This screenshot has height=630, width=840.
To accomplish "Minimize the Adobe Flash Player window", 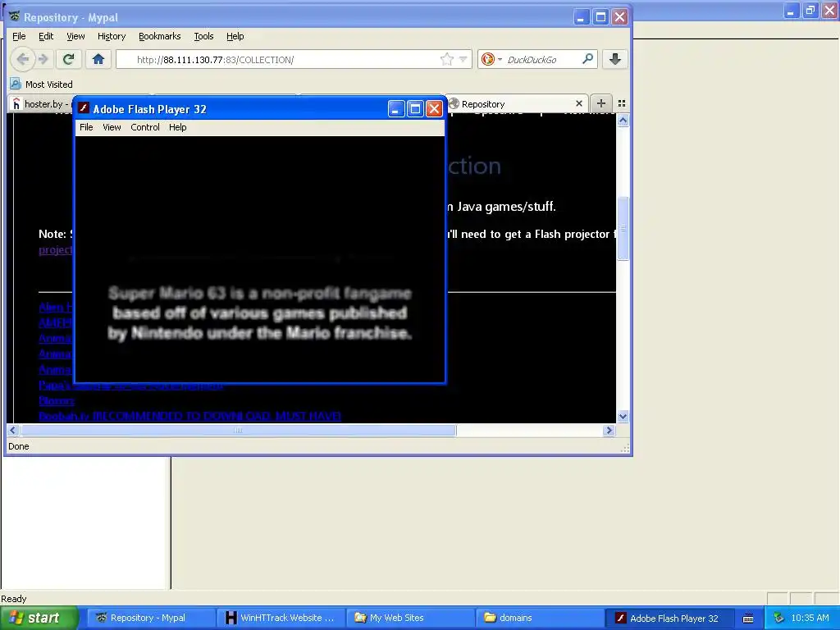I will point(396,109).
